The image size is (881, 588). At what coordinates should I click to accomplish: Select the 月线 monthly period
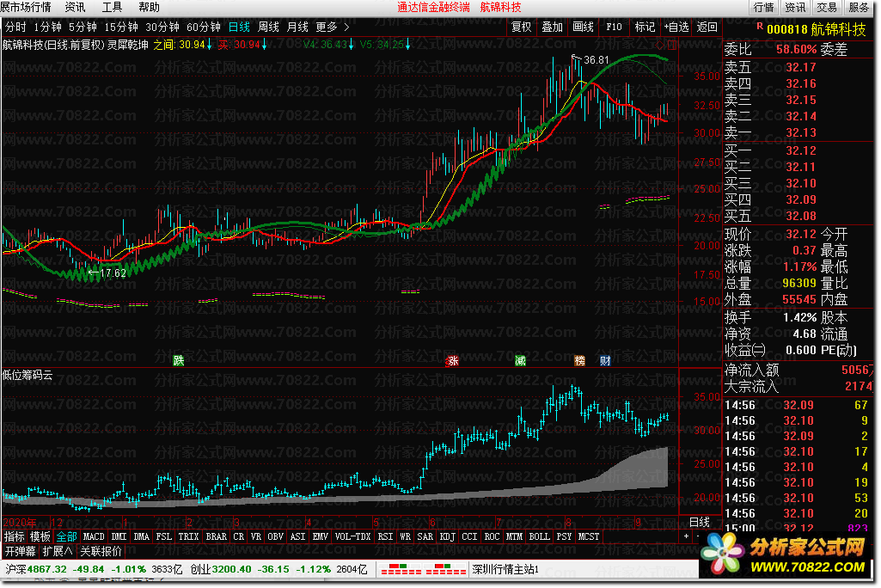(x=297, y=27)
